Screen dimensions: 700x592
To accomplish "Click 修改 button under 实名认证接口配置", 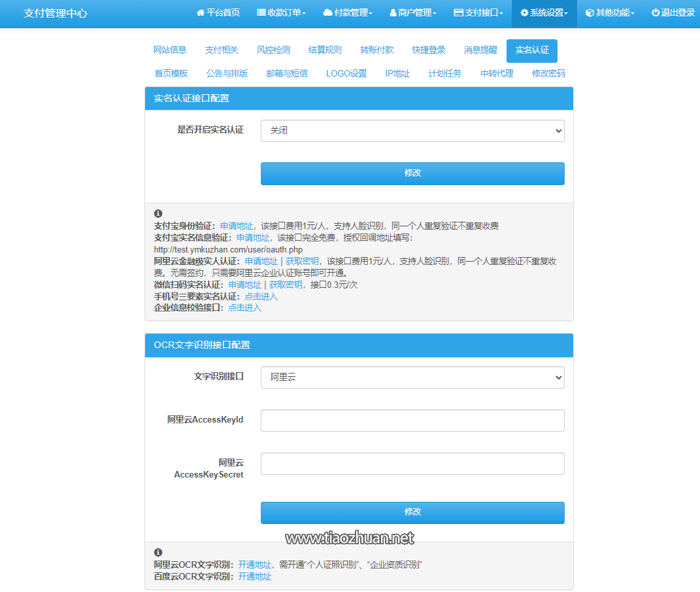I will [412, 173].
